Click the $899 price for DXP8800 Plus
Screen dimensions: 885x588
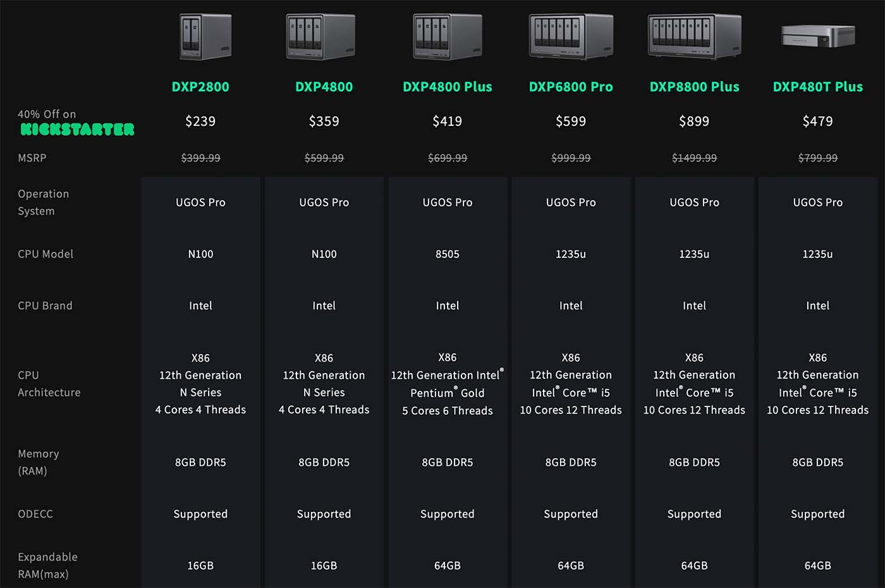pyautogui.click(x=694, y=121)
